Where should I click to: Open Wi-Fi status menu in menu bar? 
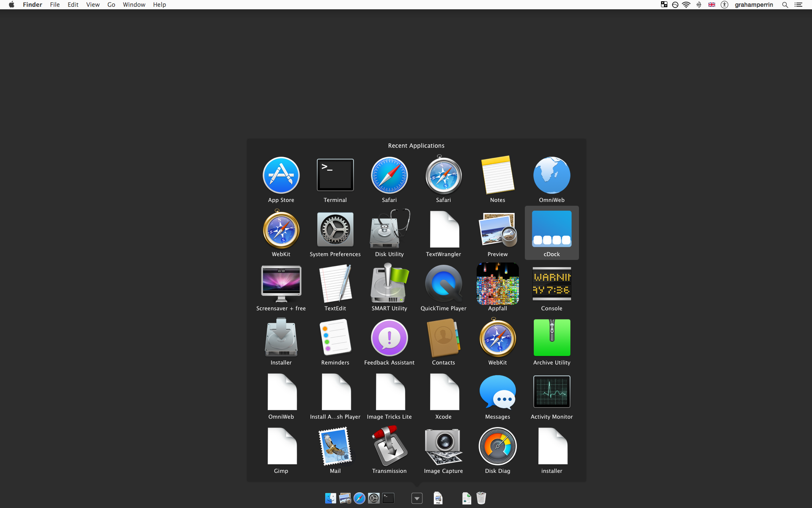tap(686, 5)
